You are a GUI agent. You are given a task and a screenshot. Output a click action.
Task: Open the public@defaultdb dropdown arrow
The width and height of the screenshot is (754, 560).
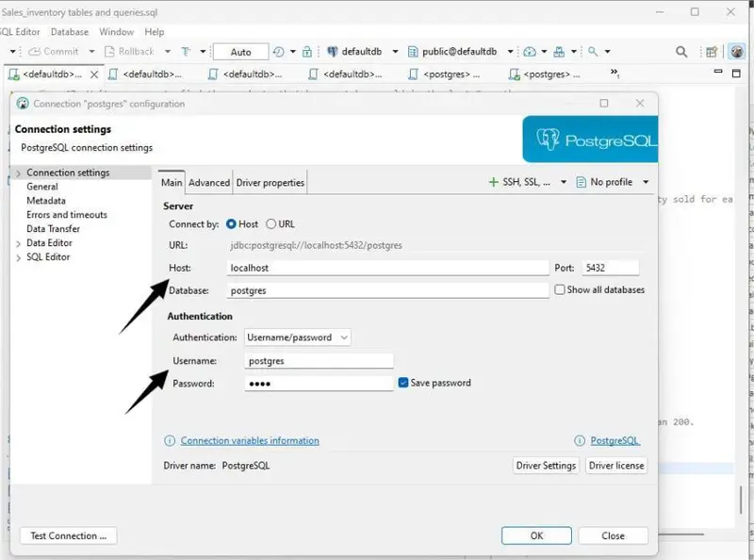pyautogui.click(x=510, y=52)
